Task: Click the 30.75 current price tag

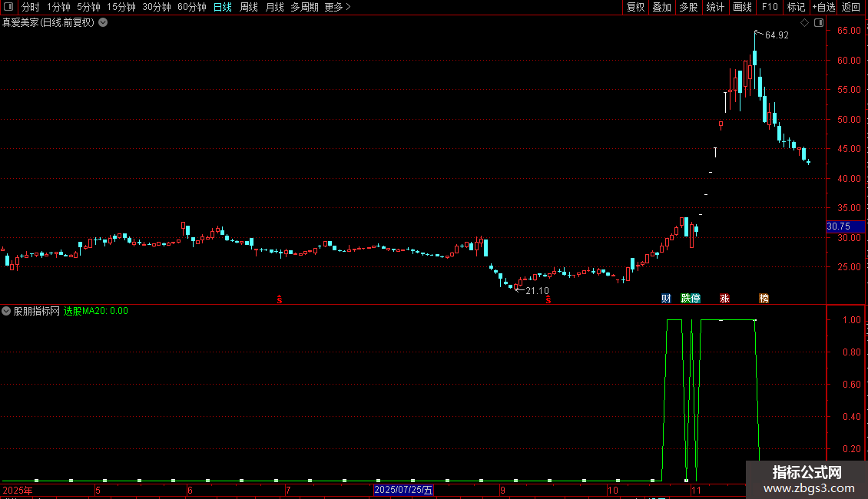Action: 845,226
